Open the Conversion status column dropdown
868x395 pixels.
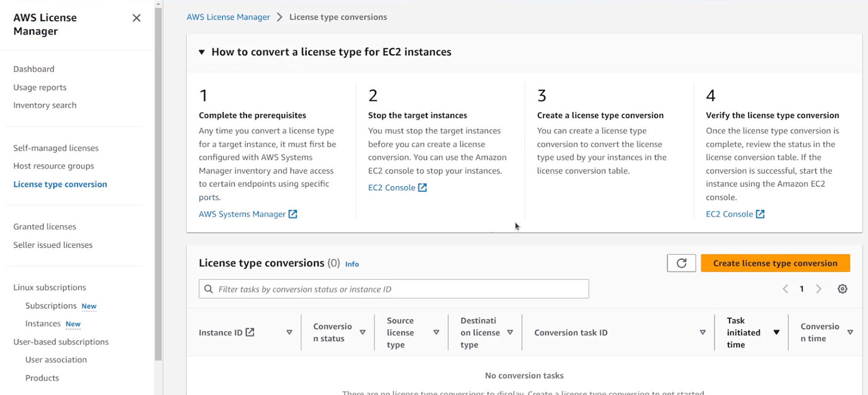363,332
